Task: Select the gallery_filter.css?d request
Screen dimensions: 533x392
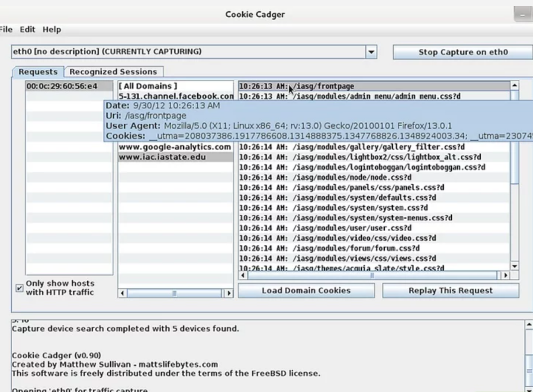Action: coord(374,147)
